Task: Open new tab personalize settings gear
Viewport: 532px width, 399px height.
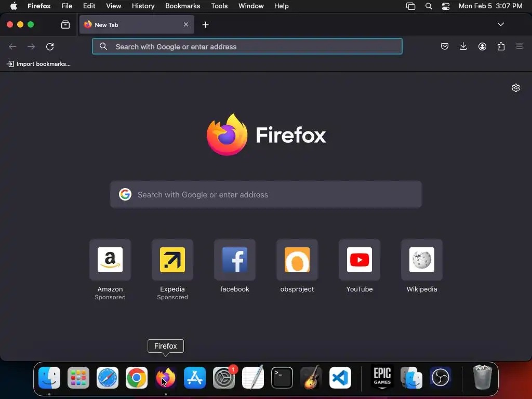Action: pyautogui.click(x=516, y=88)
